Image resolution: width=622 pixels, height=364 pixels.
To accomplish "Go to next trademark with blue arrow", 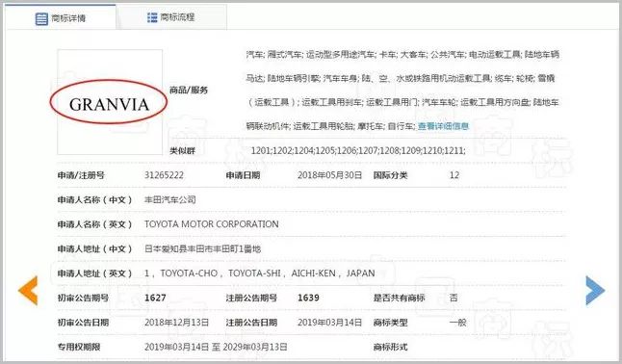I will [595, 290].
